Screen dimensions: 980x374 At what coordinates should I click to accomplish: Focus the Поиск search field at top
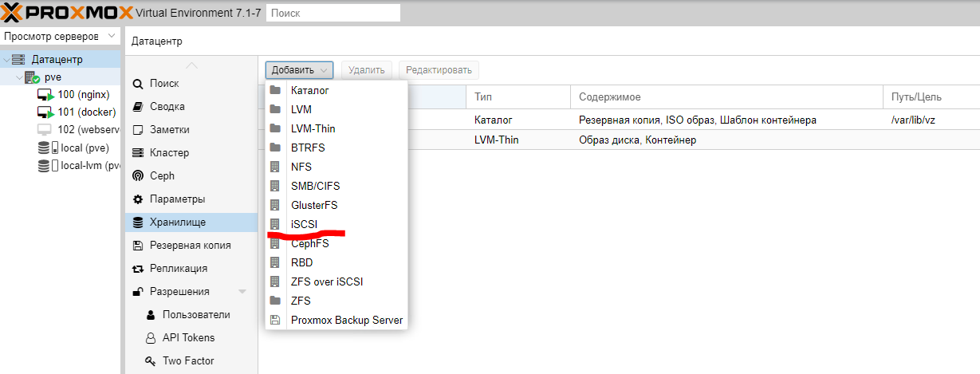point(333,13)
